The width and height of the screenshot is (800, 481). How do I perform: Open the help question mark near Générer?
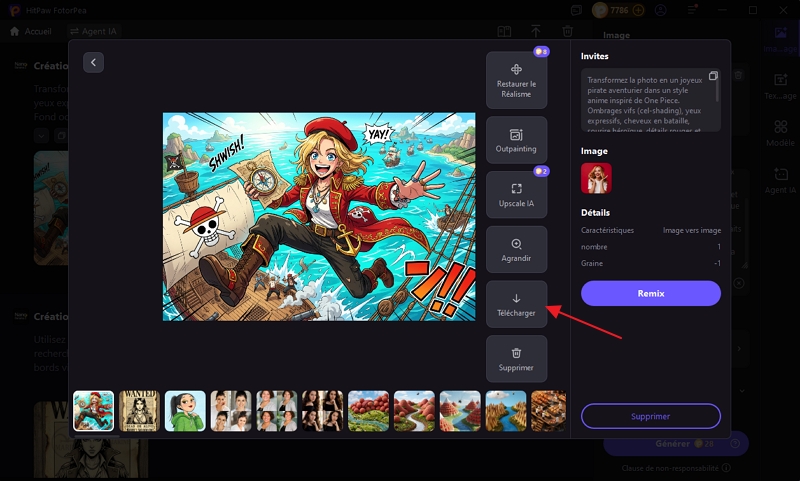(x=735, y=444)
